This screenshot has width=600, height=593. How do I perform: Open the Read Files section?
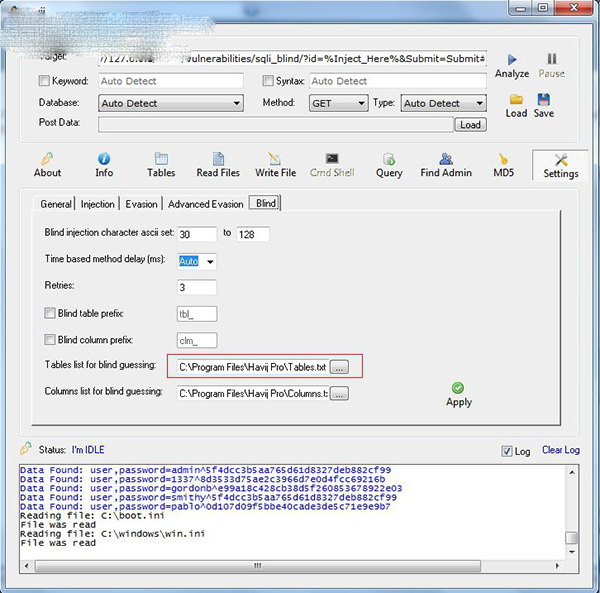coord(218,165)
